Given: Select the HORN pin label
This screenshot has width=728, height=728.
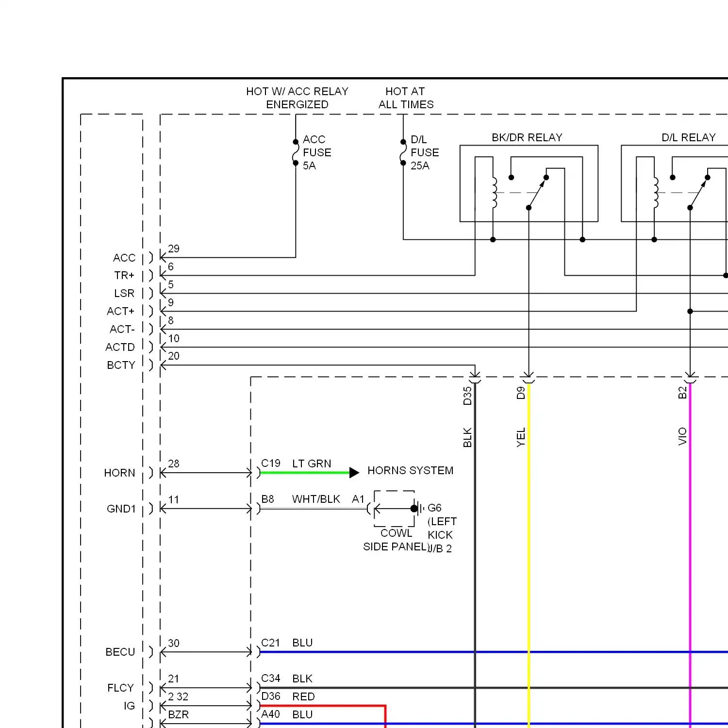Looking at the screenshot, I should [x=119, y=473].
